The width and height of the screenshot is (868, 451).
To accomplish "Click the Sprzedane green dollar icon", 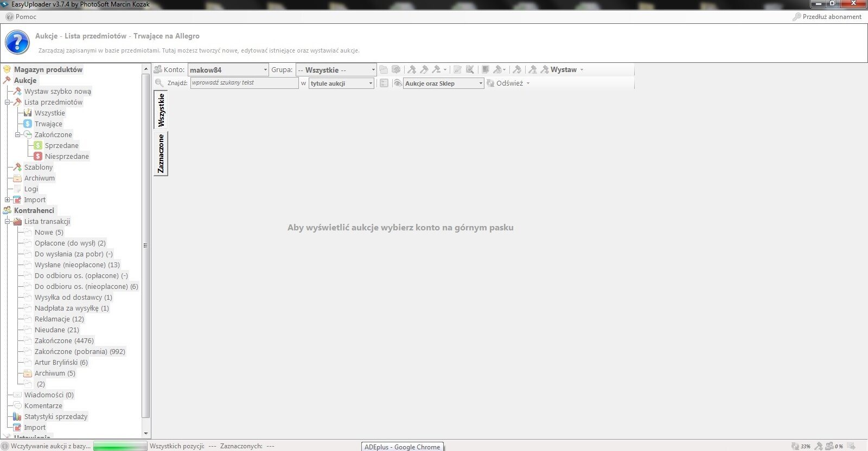I will (38, 145).
